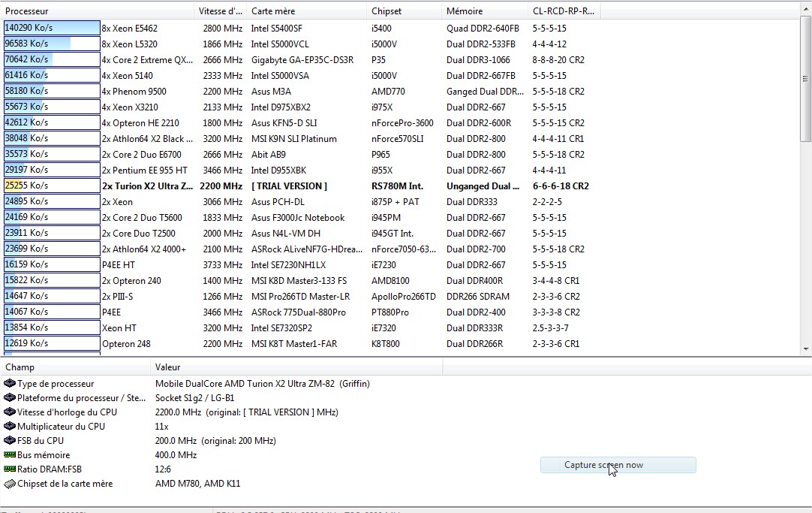Click the nForcePro-3600 chipset cell

402,123
